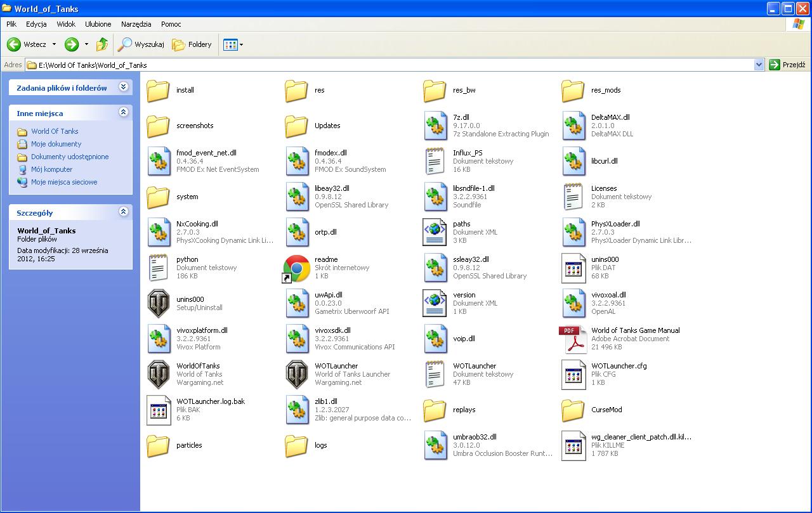Click the Wstecz back button
Viewport: 812px width, 513px height.
pos(27,44)
